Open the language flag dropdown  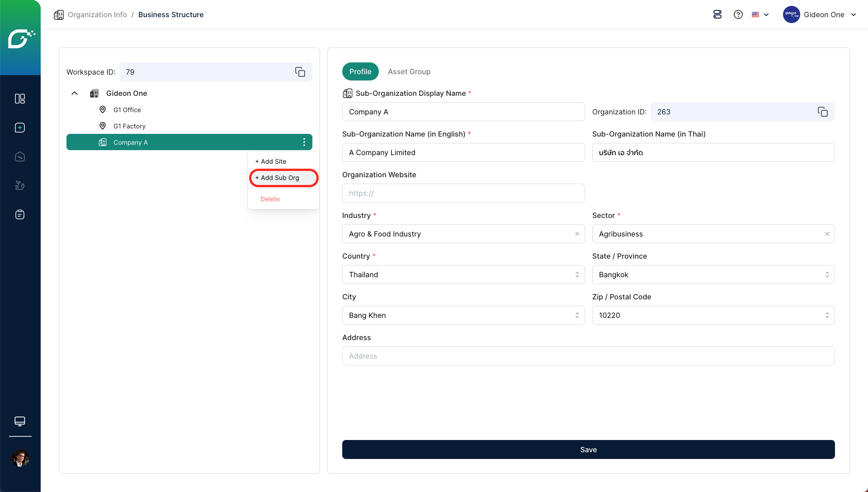760,14
